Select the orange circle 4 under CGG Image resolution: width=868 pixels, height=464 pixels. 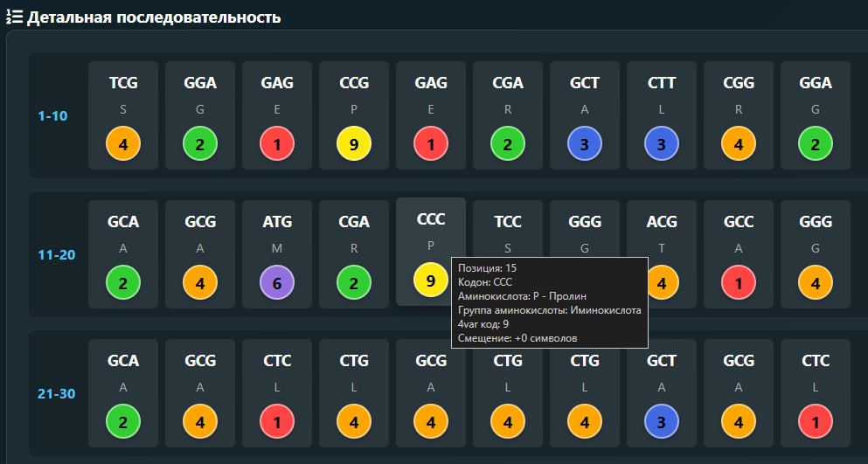pos(739,144)
